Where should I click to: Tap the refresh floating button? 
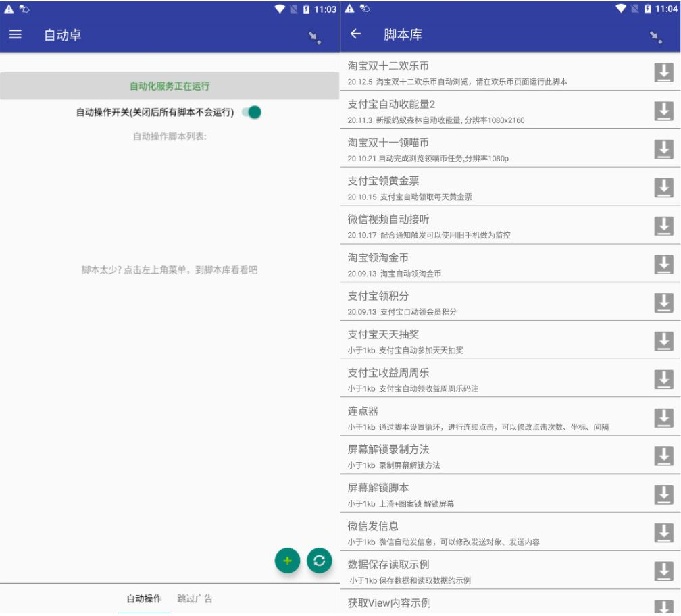[x=320, y=561]
